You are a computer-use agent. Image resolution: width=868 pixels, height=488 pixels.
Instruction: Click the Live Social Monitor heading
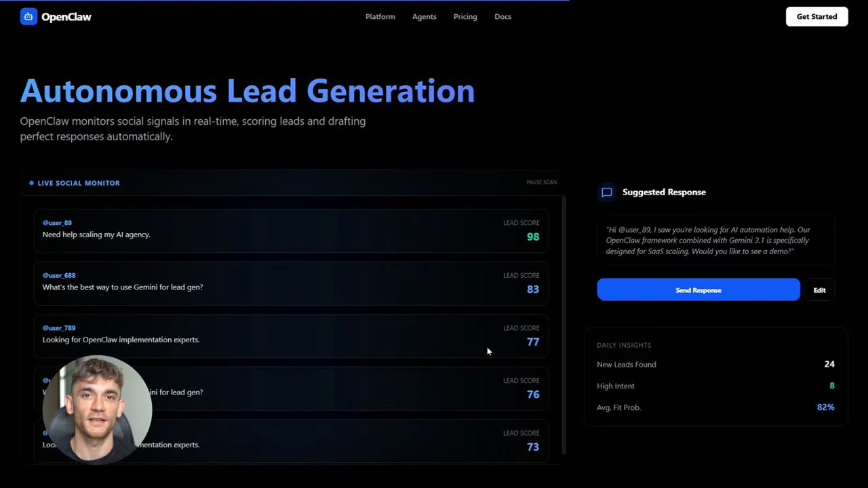pos(79,183)
